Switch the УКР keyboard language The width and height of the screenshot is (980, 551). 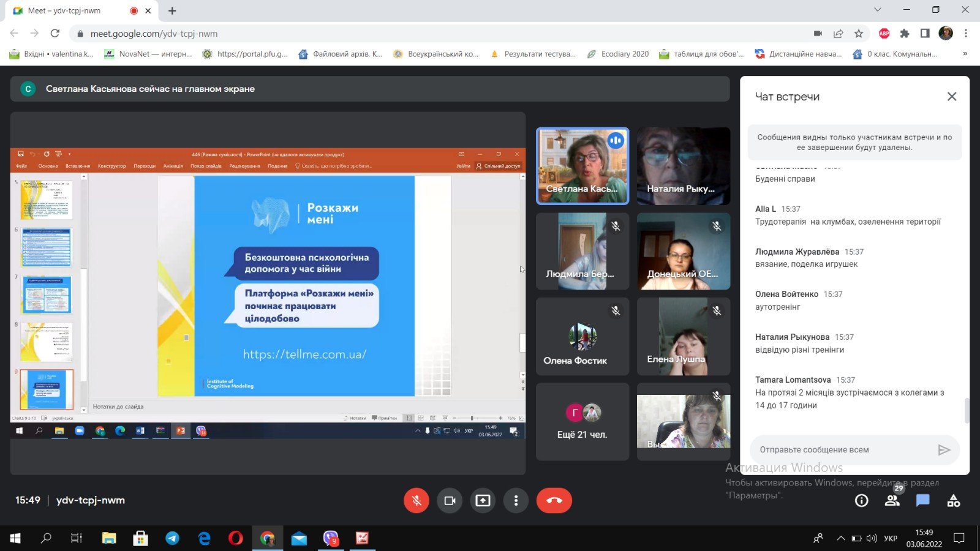coord(891,539)
